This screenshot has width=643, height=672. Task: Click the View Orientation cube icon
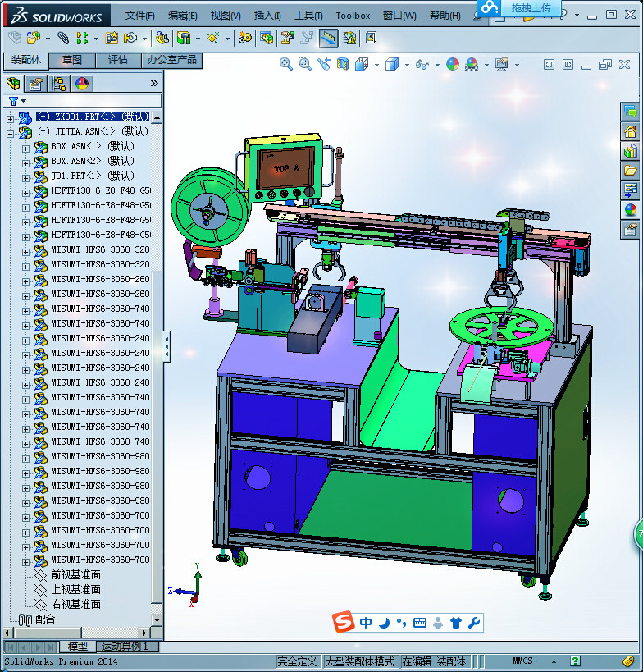pyautogui.click(x=362, y=65)
